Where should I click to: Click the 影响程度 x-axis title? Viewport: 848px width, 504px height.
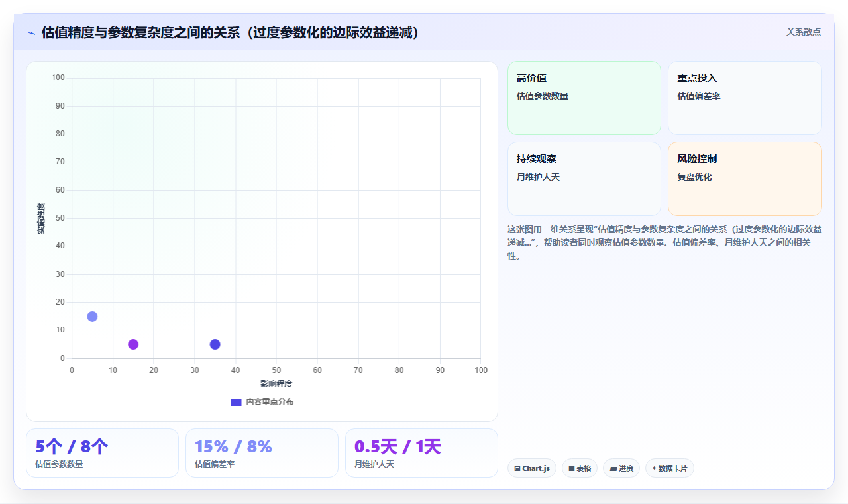276,384
